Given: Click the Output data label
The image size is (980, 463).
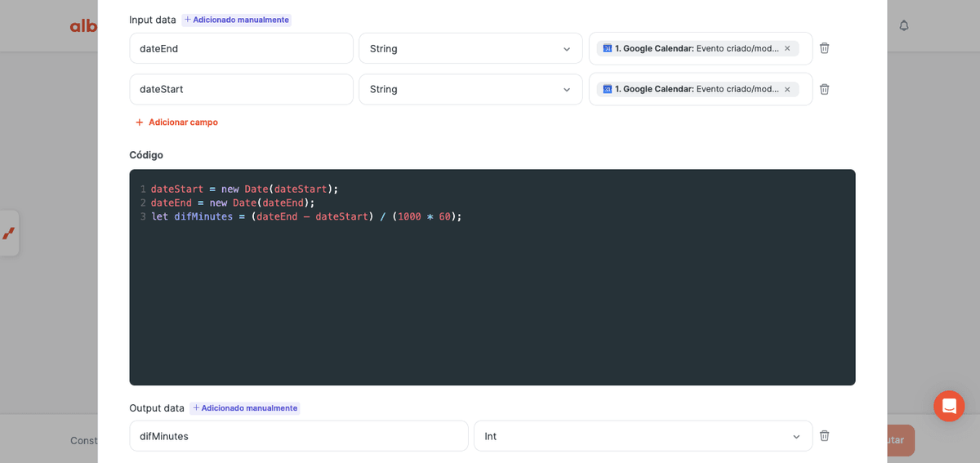Looking at the screenshot, I should click(x=157, y=408).
